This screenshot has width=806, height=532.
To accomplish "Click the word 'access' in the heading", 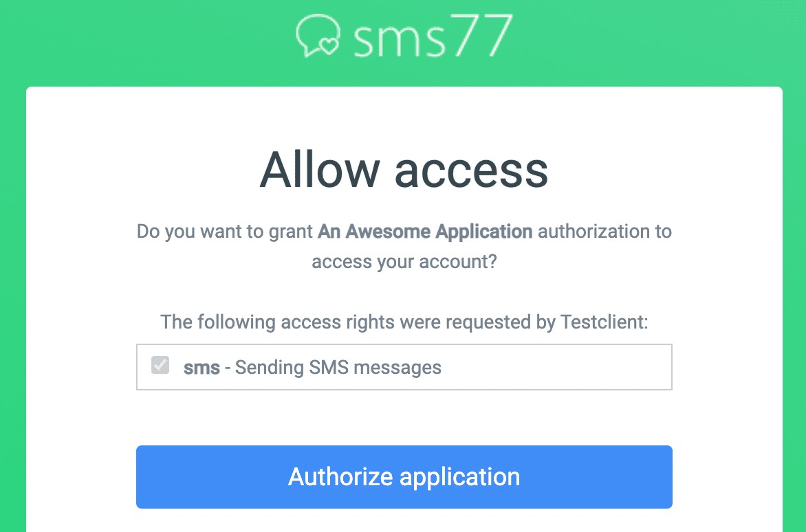I will coord(471,169).
